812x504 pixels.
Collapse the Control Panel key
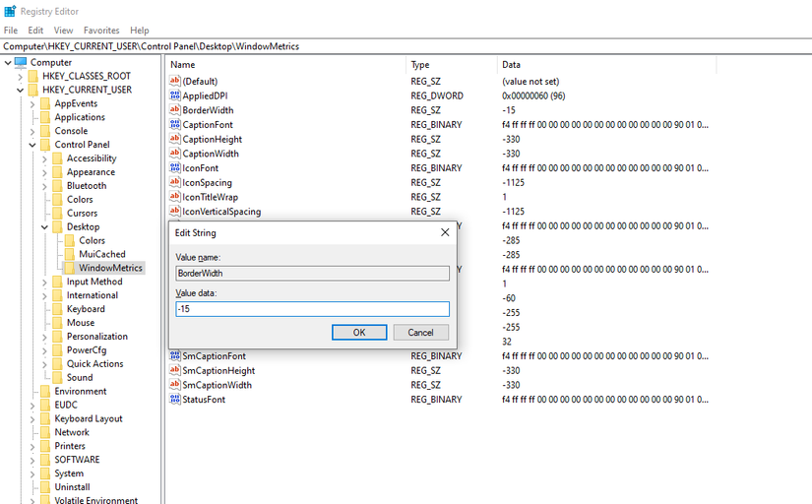point(32,145)
